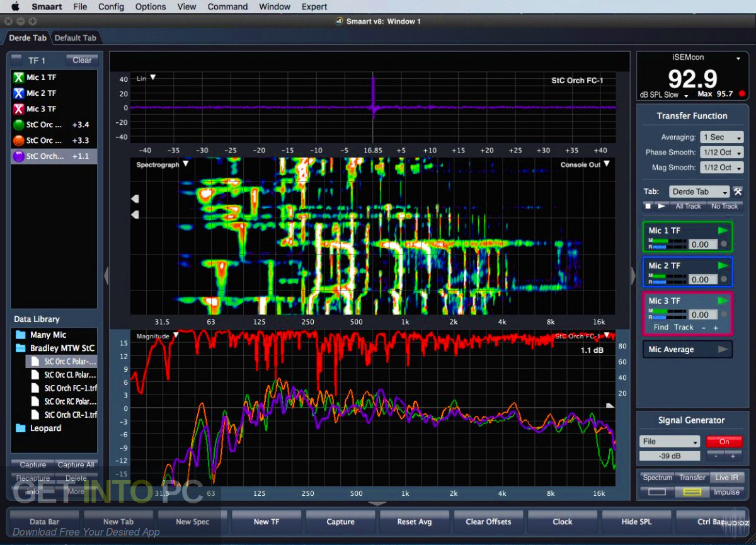This screenshot has width=756, height=545.
Task: Start all measurements with the play icon
Action: 661,206
